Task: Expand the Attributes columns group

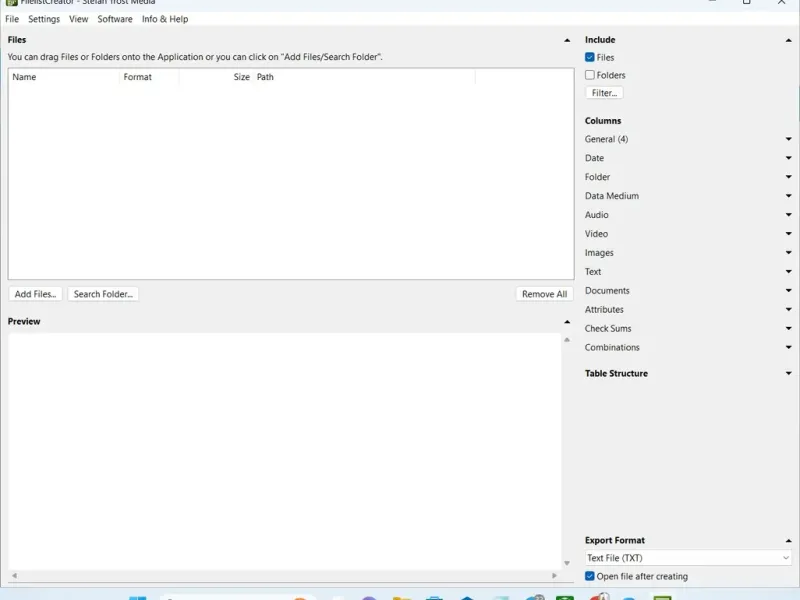Action: [x=788, y=309]
